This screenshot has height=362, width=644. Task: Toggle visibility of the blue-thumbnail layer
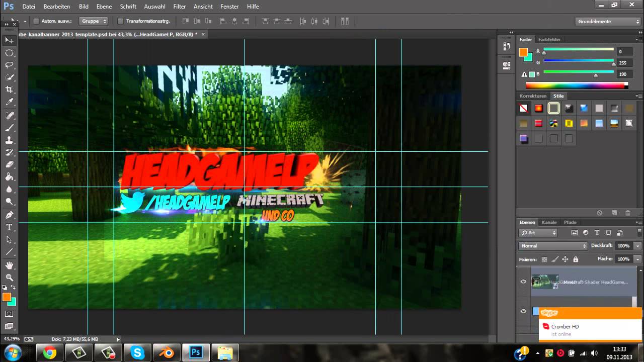(x=523, y=311)
